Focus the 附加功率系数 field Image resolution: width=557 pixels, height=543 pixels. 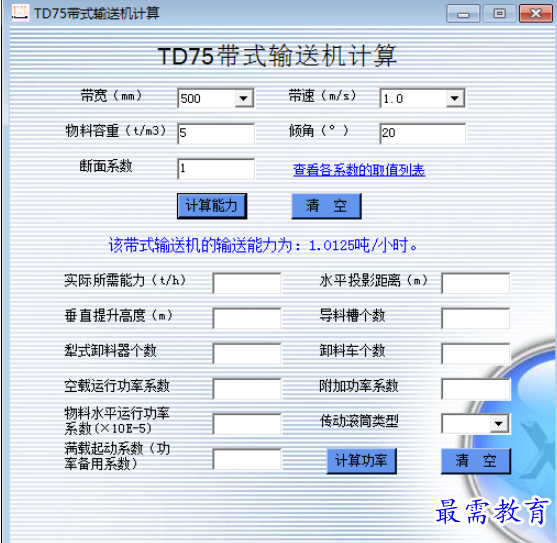(x=476, y=389)
